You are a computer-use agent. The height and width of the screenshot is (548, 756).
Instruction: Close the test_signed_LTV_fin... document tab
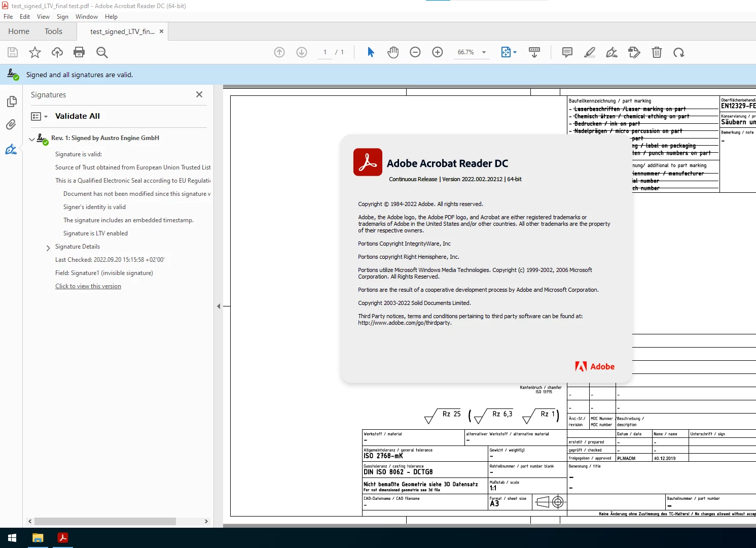click(161, 31)
